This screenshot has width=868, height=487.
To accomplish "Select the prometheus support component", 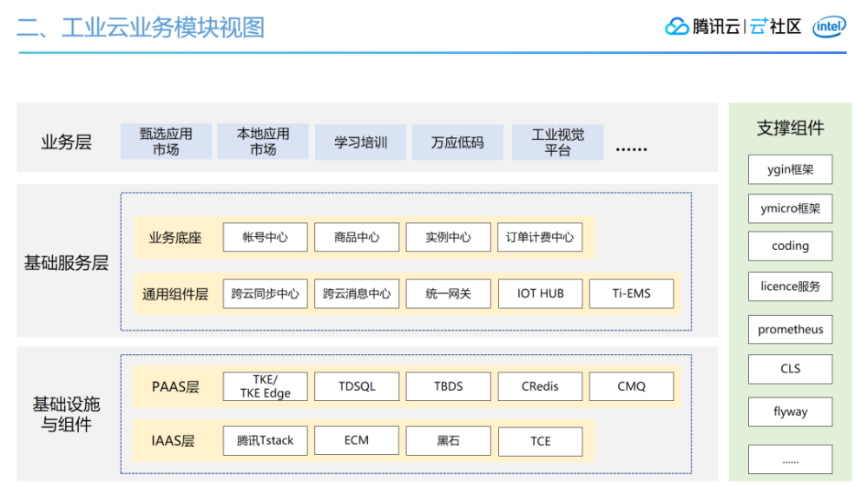I will [791, 330].
